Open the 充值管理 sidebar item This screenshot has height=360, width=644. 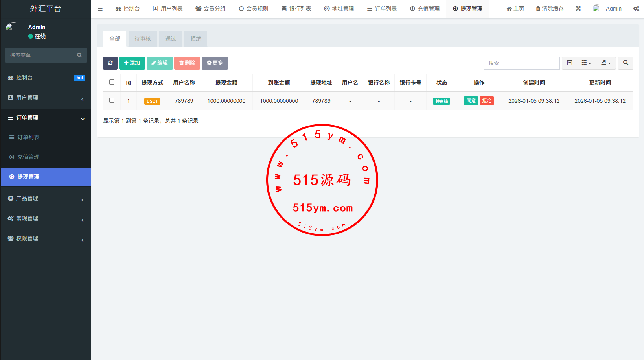[28, 157]
